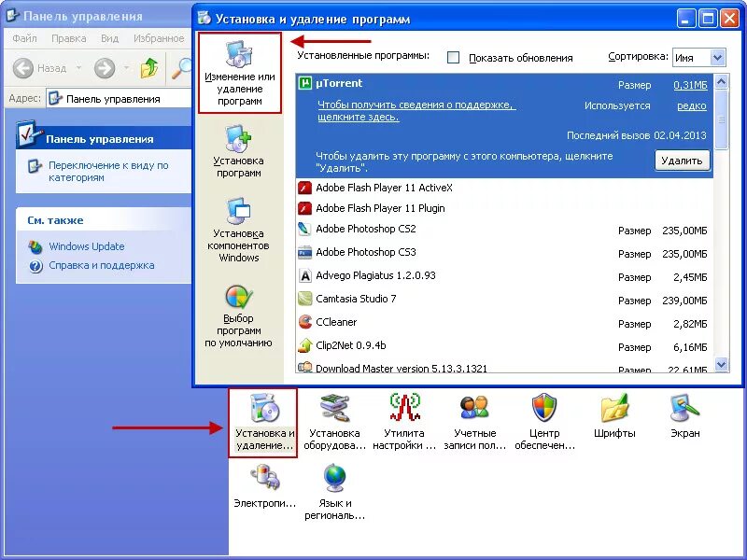Select Download Master version 5.13.3.1321 row
This screenshot has height=560, width=747.
point(504,368)
